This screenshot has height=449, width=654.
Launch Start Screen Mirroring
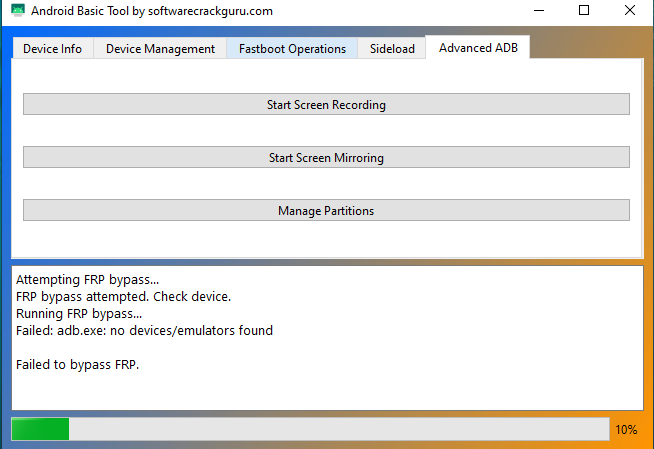(326, 157)
